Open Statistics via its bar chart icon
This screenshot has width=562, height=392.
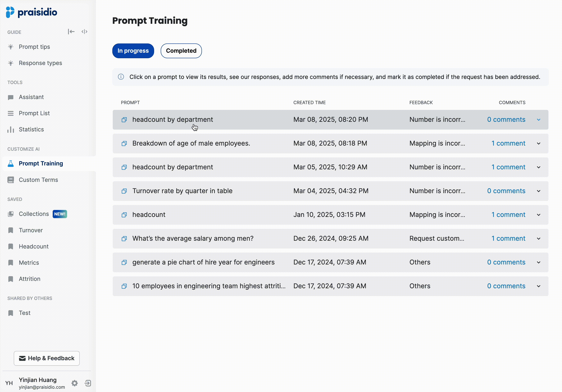tap(10, 130)
